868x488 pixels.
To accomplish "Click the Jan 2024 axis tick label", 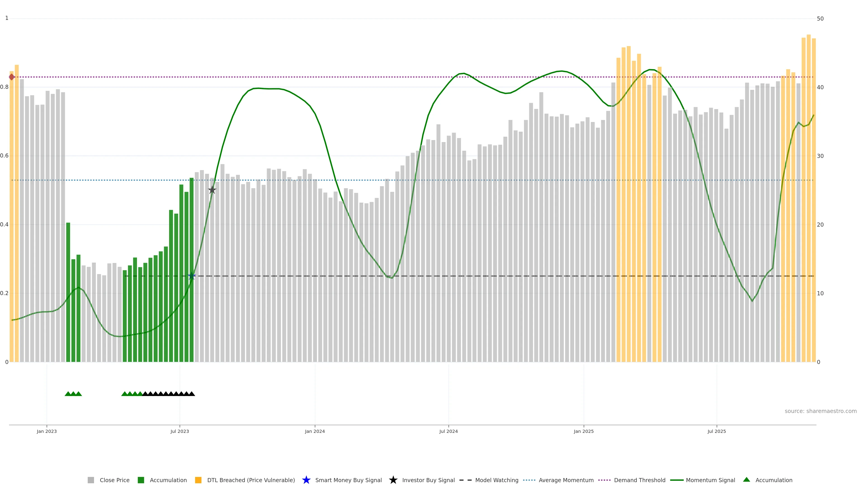I will [315, 431].
